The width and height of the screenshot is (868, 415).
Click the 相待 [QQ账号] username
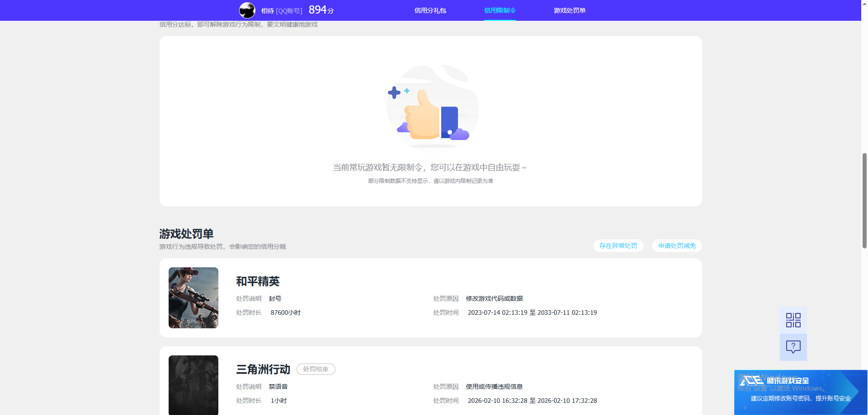[281, 11]
